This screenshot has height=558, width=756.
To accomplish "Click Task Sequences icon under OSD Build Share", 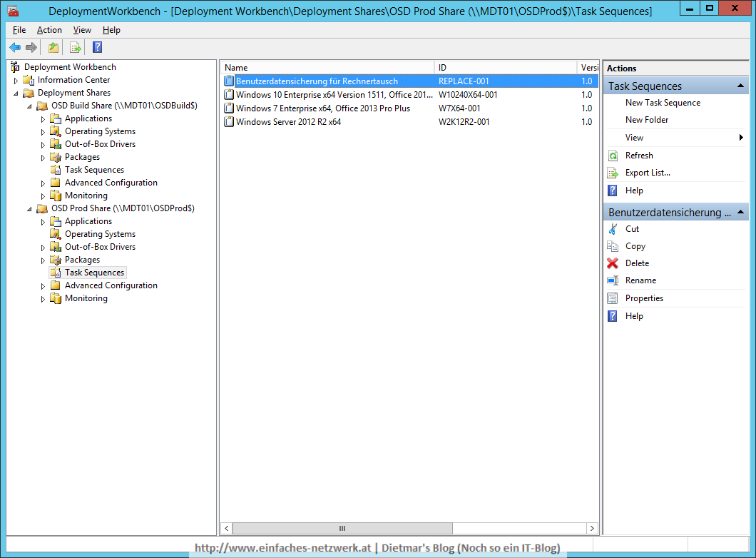I will [x=56, y=170].
